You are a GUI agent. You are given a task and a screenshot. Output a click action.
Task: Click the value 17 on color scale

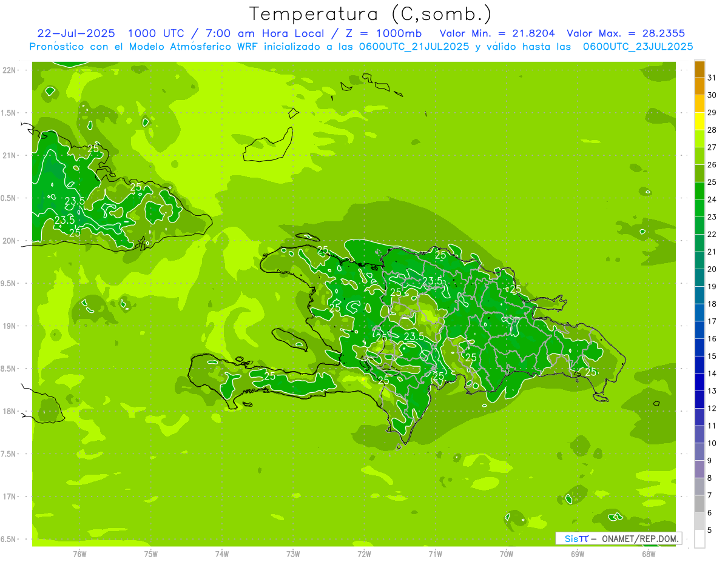(x=712, y=321)
